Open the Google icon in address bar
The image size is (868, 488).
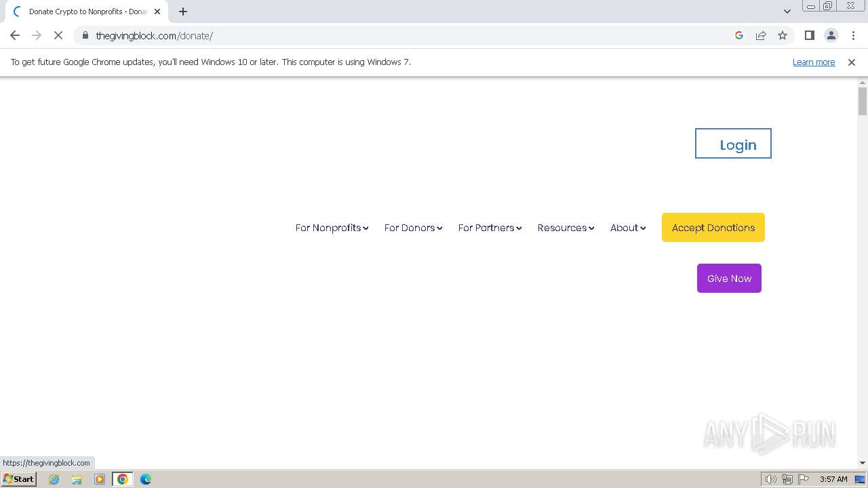pyautogui.click(x=739, y=35)
